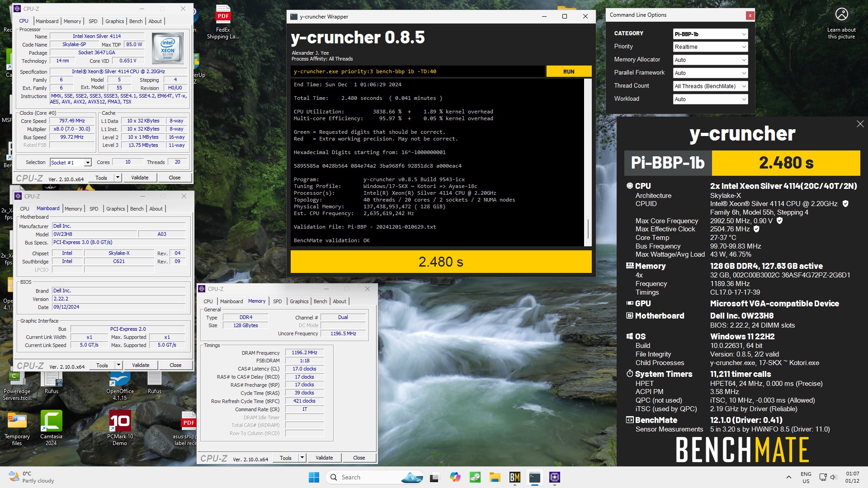
Task: Click the yellow 2.480 s result bar
Action: coord(441,262)
